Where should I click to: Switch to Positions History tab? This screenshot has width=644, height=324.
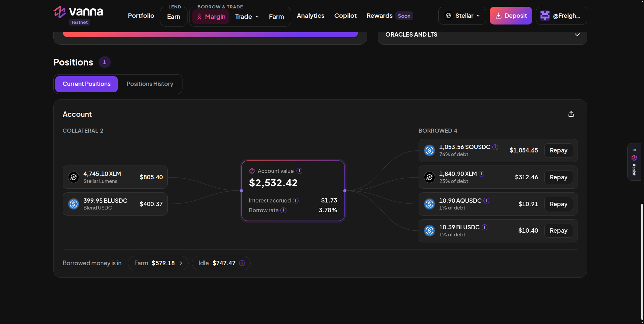(150, 84)
